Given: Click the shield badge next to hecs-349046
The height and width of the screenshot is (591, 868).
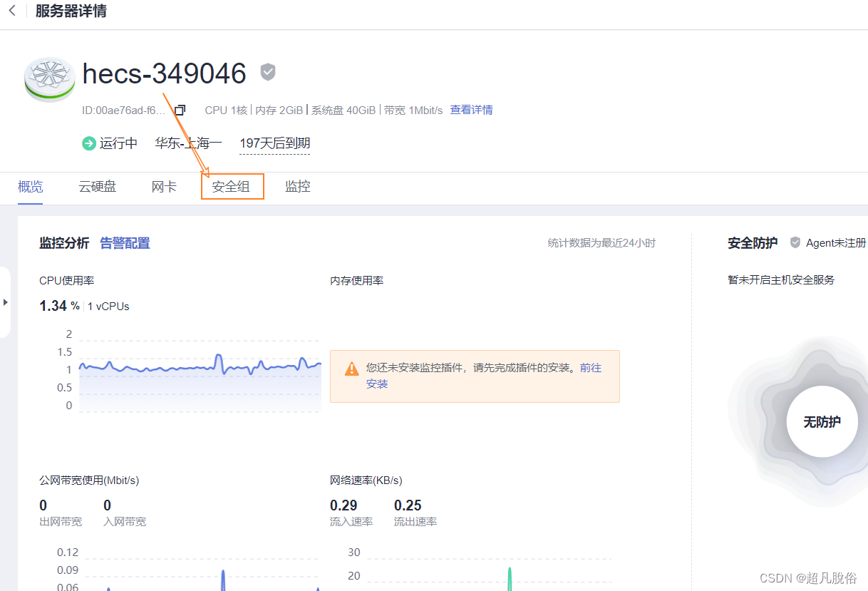Looking at the screenshot, I should (267, 71).
